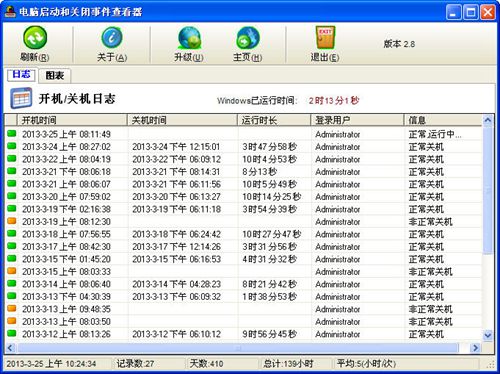The image size is (500, 374).
Task: Click the Exit (退出) door icon
Action: coord(325,37)
